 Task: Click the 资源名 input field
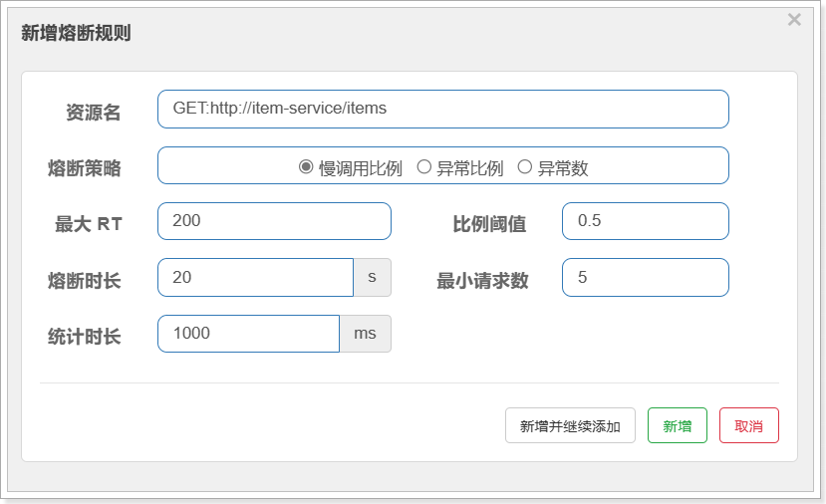443,109
